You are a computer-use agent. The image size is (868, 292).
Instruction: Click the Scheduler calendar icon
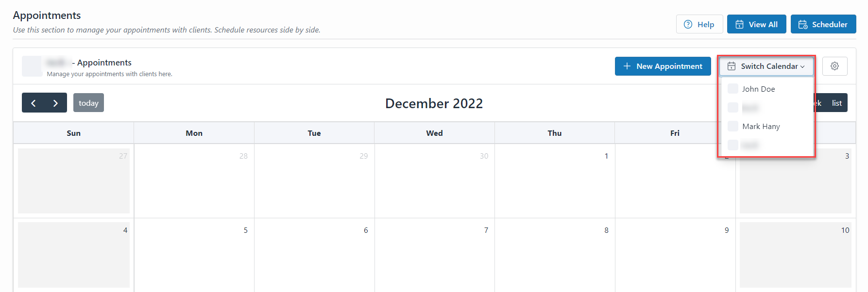(x=803, y=24)
